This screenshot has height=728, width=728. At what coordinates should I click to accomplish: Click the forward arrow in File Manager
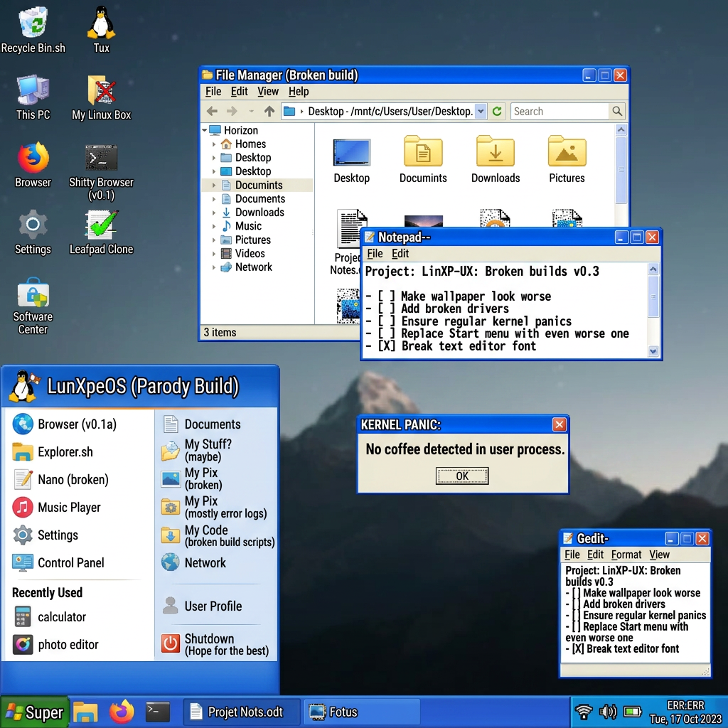click(x=232, y=111)
